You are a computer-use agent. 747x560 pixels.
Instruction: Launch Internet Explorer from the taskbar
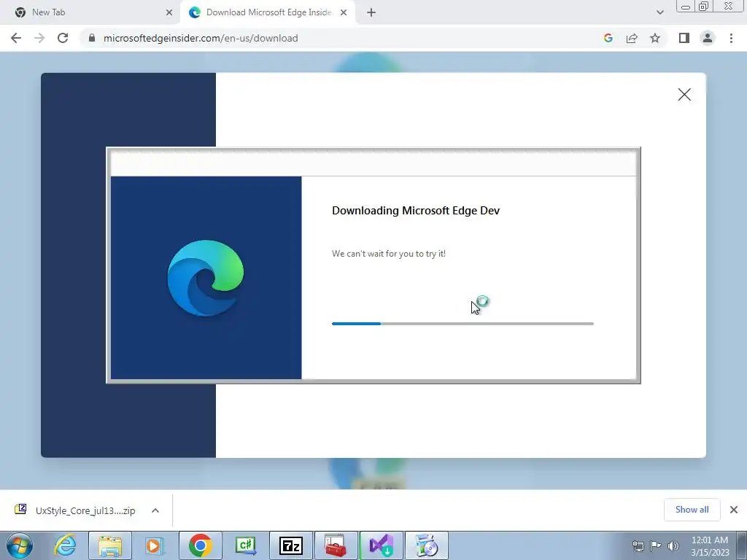[x=65, y=545]
